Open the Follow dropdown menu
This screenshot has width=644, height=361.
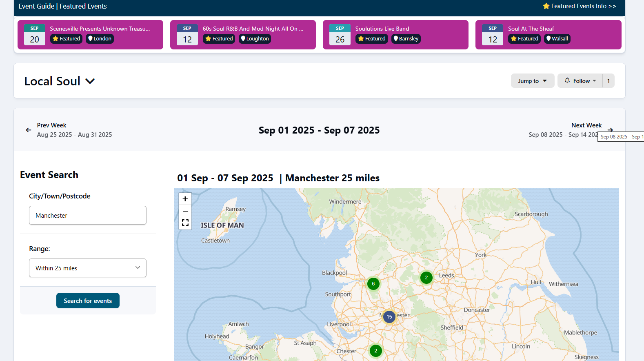(580, 81)
